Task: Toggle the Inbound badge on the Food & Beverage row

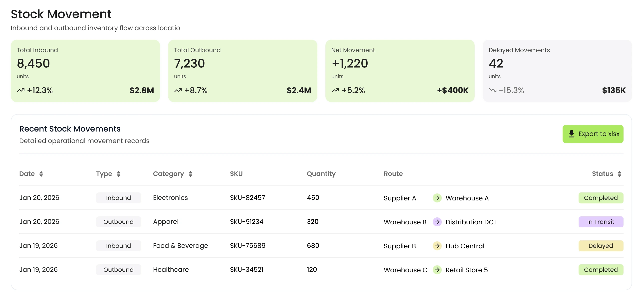Action: point(118,246)
